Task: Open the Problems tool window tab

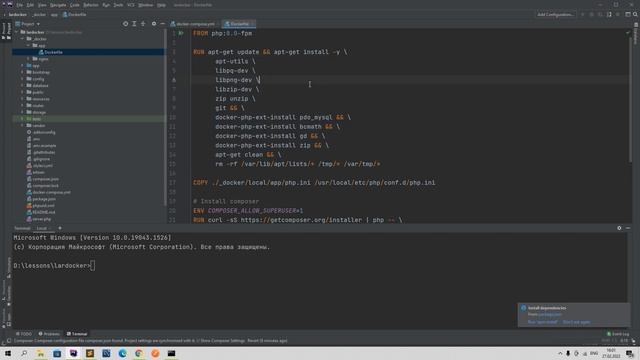Action: pos(49,334)
